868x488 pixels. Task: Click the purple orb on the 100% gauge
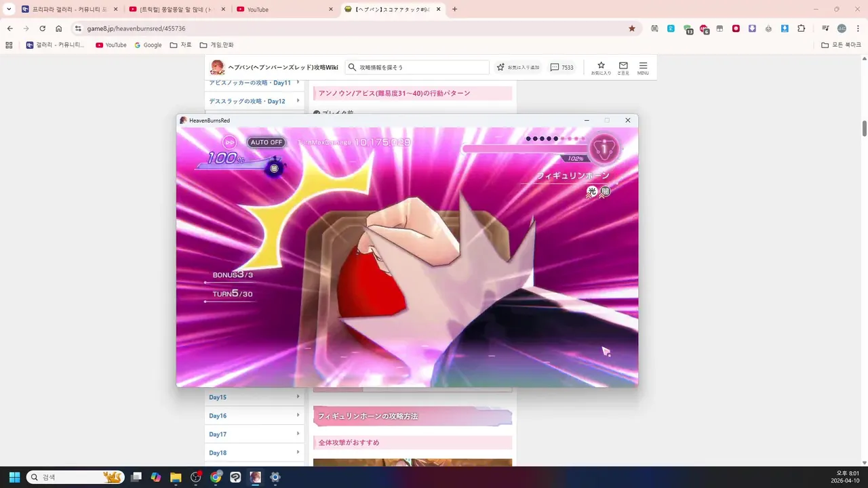[x=274, y=167]
